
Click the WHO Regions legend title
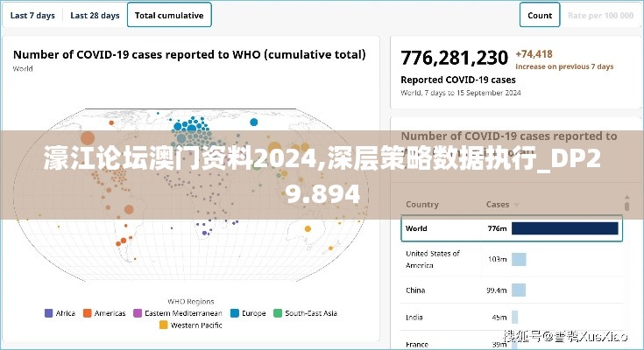[191, 302]
